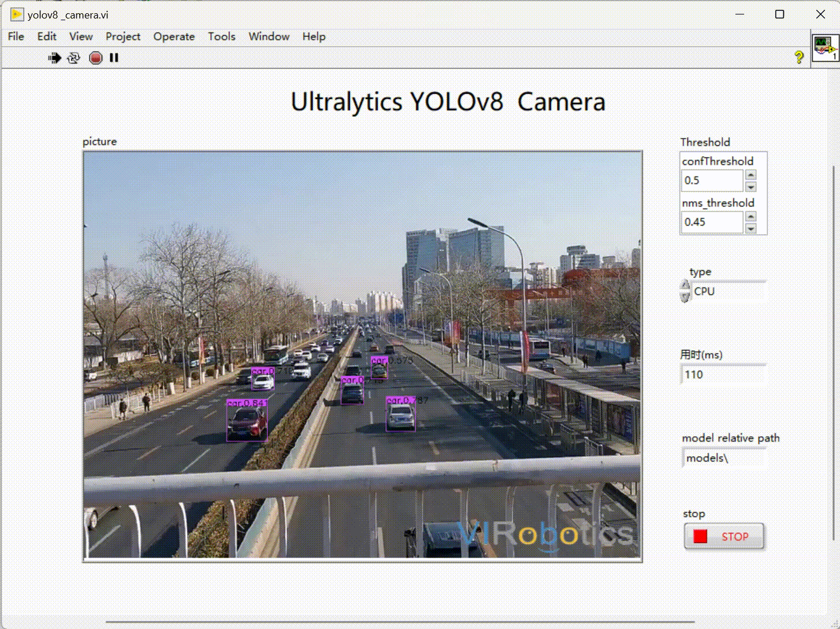The image size is (840, 629).
Task: Open Context Help question mark icon
Action: tap(798, 57)
